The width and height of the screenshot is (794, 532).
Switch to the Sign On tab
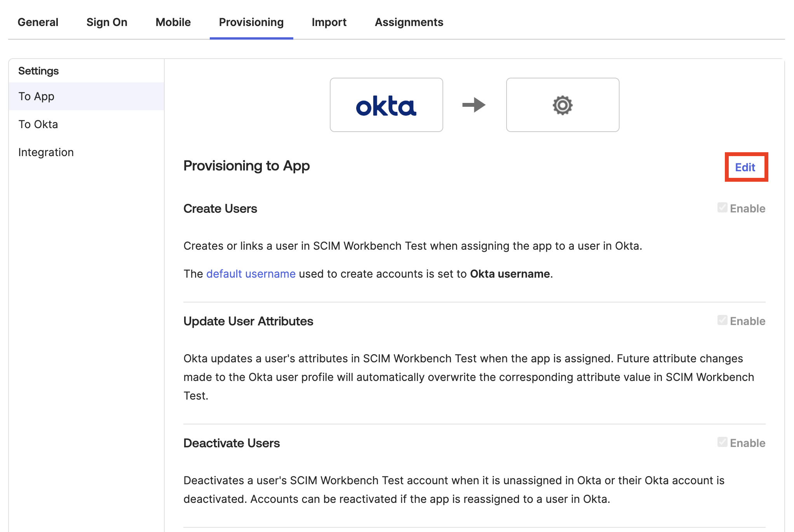coord(107,22)
